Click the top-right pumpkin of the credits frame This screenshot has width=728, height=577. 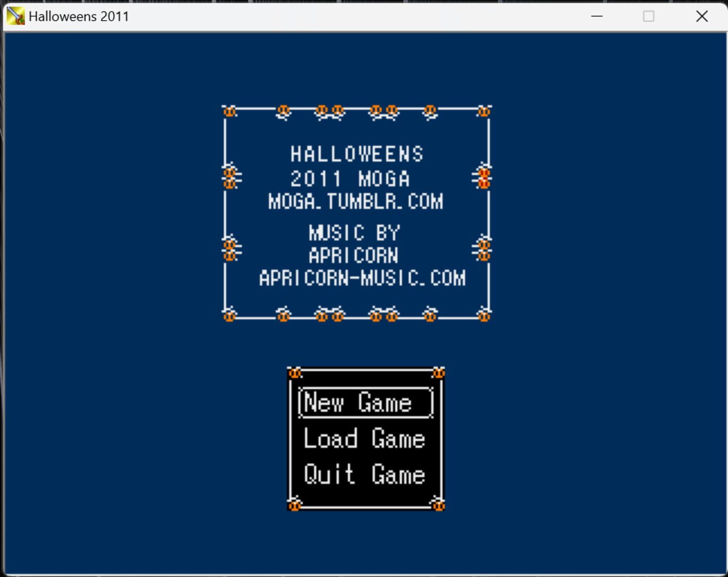(x=483, y=111)
